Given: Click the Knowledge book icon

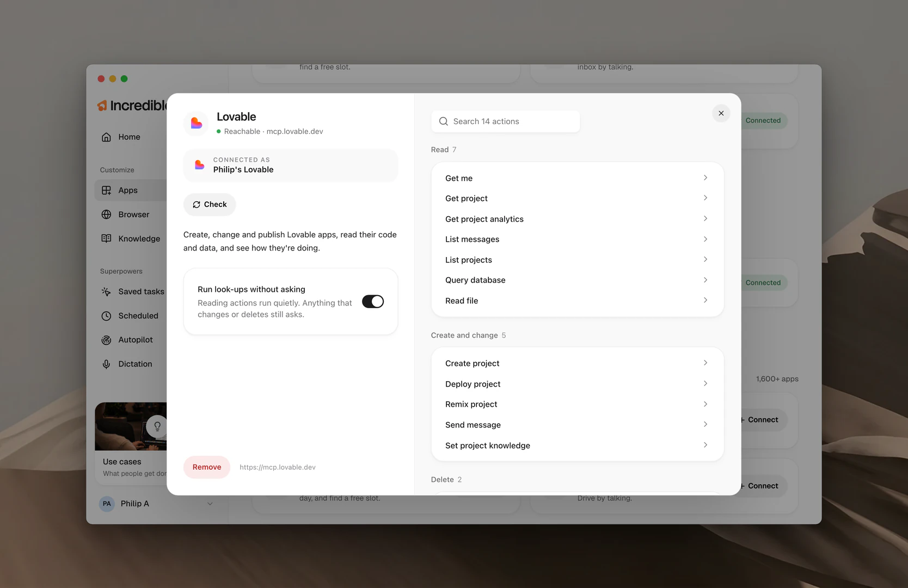Looking at the screenshot, I should coord(106,238).
